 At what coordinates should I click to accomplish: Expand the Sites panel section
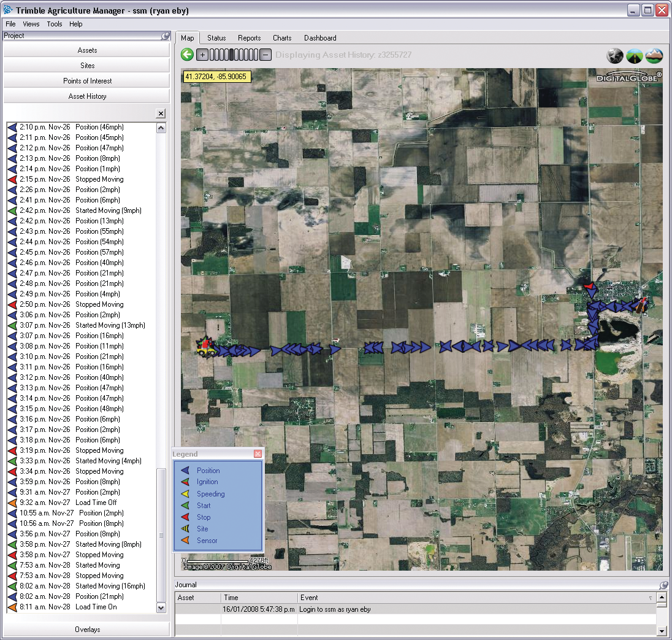click(x=86, y=66)
